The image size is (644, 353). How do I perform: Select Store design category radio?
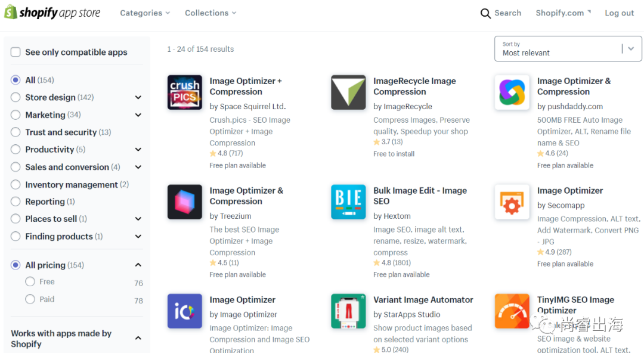coord(16,97)
